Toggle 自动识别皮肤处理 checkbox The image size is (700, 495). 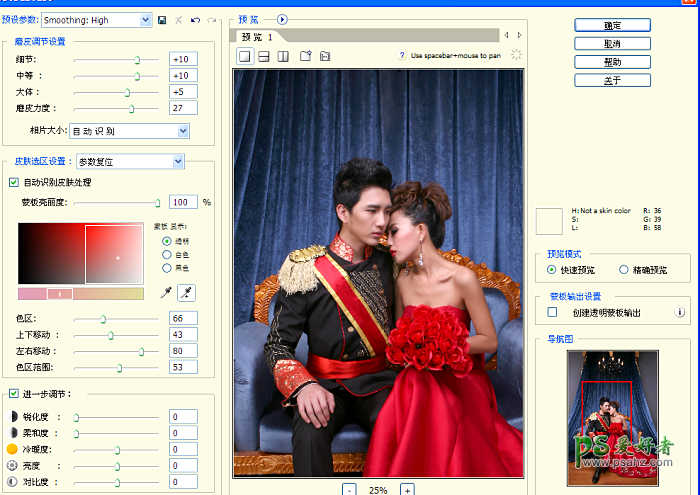[13, 182]
